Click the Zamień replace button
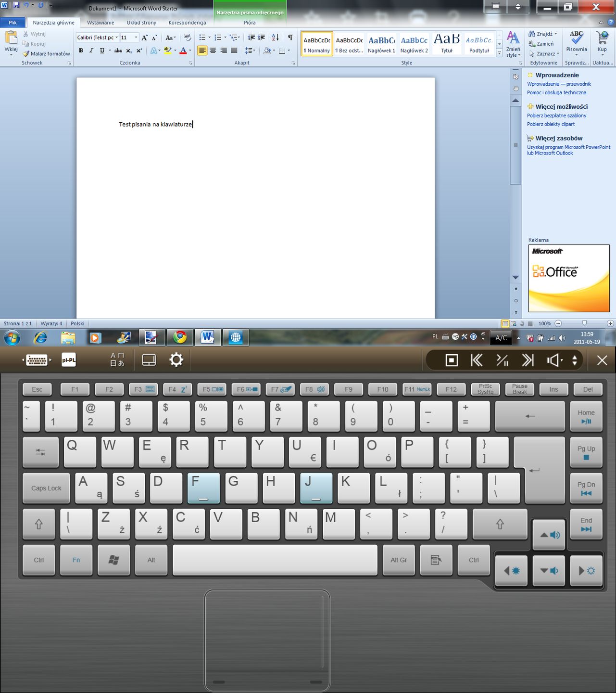 (x=541, y=44)
